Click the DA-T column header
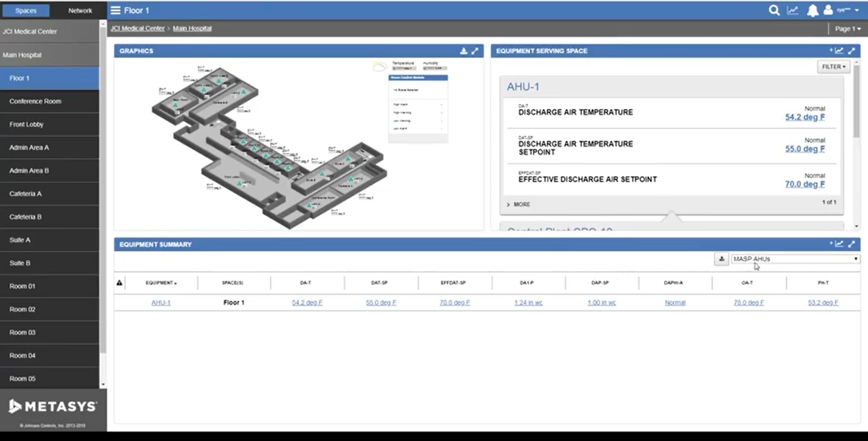Screen dimensions: 868x441 click(306, 283)
